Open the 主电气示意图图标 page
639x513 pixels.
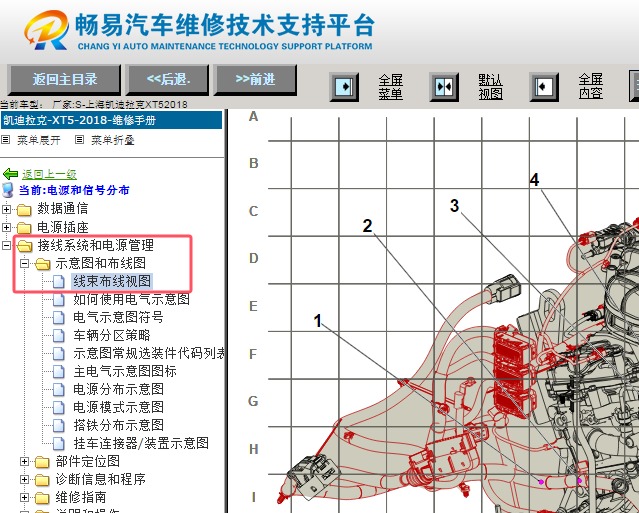coord(125,371)
